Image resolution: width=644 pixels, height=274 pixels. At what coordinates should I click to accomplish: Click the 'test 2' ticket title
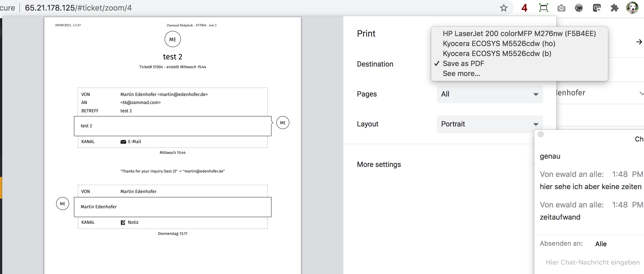[x=173, y=57]
